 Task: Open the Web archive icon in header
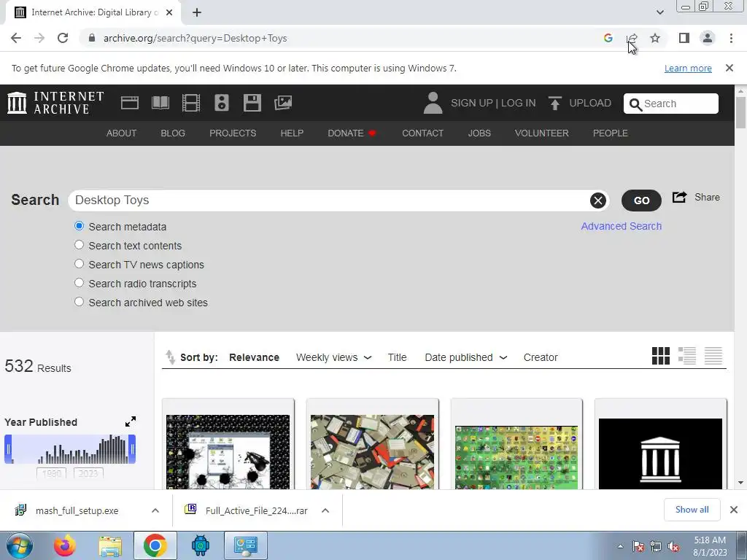click(x=130, y=103)
